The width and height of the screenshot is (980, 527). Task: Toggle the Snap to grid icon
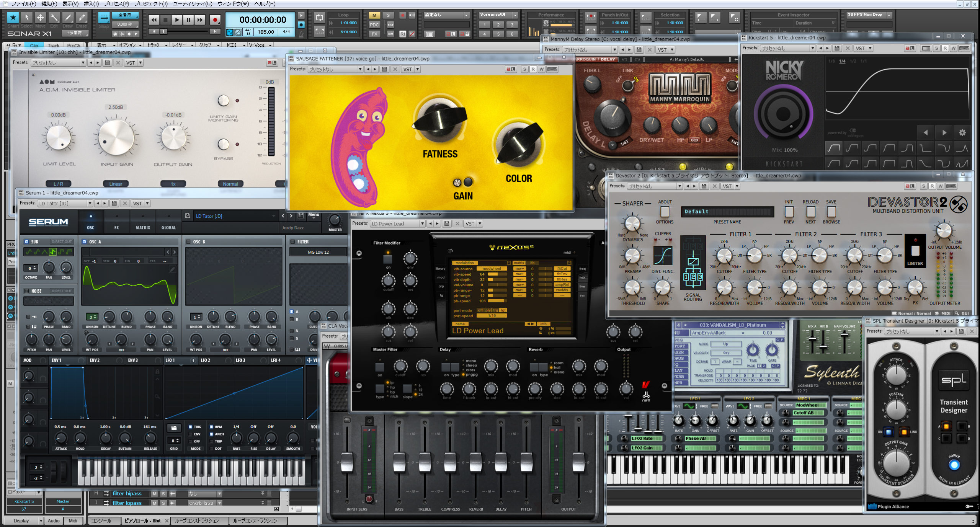pos(104,18)
